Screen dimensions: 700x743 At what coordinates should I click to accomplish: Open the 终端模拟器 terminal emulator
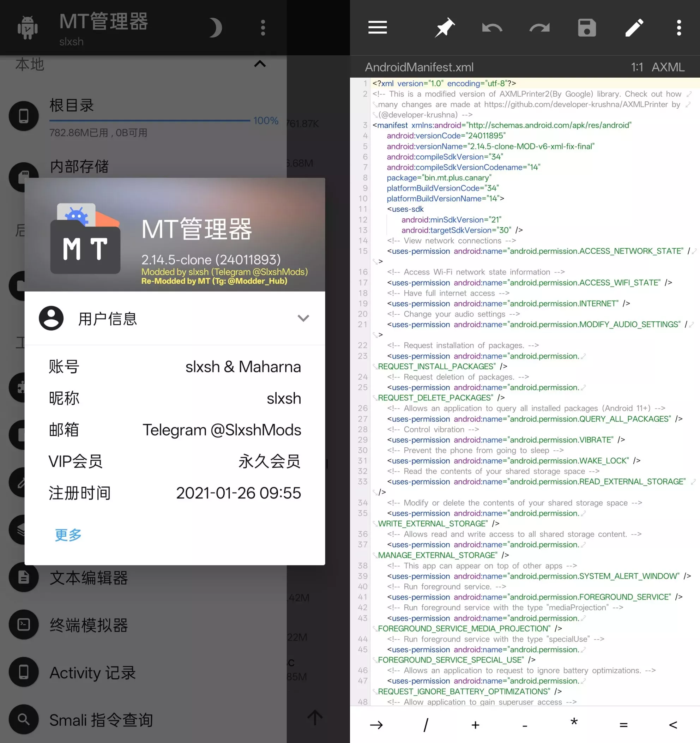tap(89, 625)
